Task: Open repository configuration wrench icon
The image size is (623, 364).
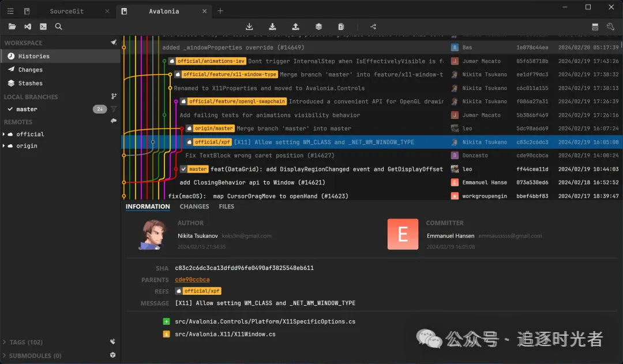Action: click(610, 27)
